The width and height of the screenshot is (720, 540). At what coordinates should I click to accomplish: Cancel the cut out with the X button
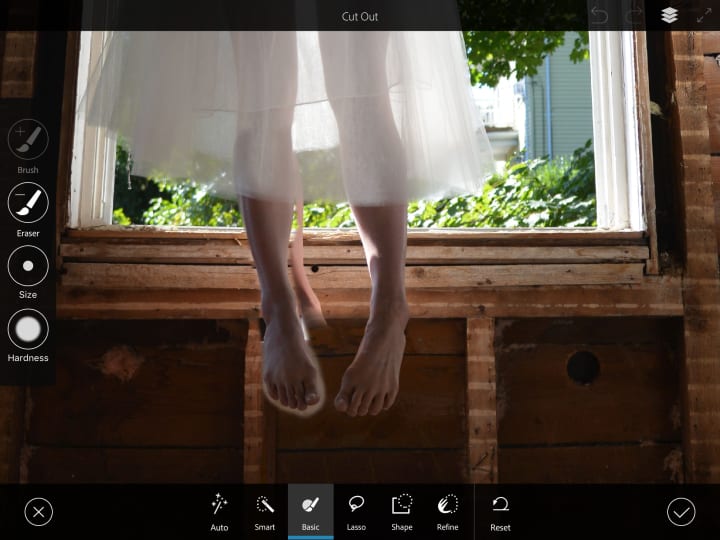(39, 512)
